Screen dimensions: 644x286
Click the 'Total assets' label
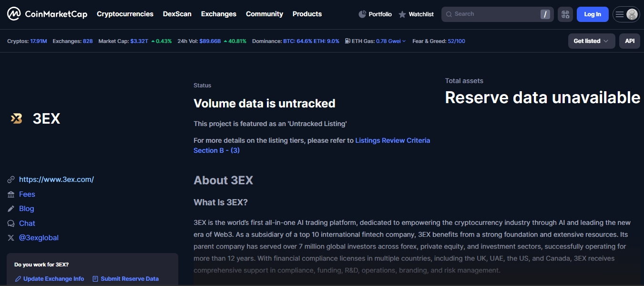click(x=464, y=81)
